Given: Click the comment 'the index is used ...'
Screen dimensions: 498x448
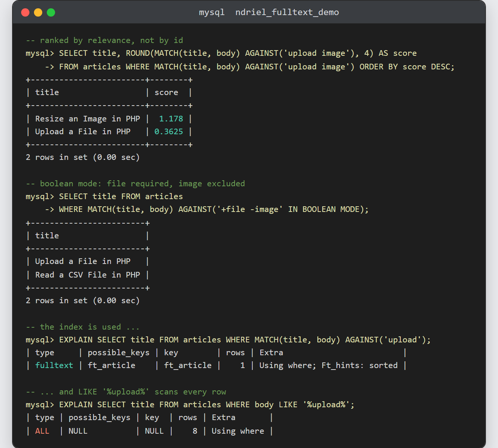Looking at the screenshot, I should point(83,327).
